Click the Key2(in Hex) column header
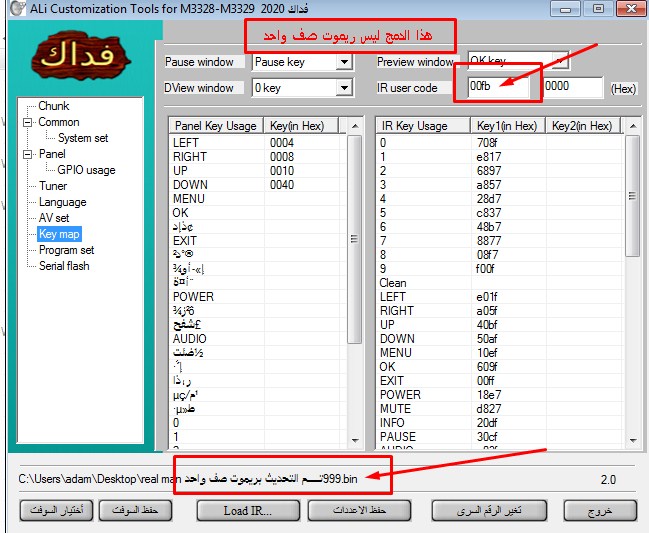The image size is (649, 533). coord(583,126)
